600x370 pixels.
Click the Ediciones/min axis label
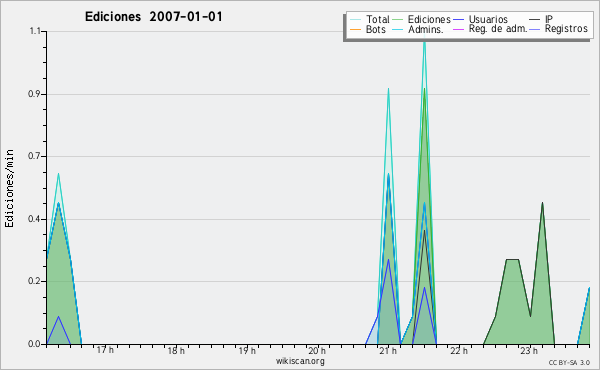tap(9, 189)
